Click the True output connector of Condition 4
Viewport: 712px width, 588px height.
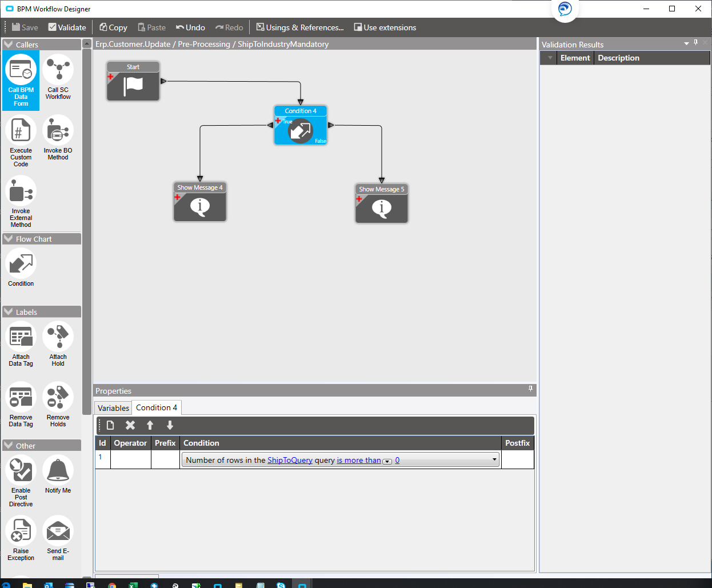tap(270, 125)
